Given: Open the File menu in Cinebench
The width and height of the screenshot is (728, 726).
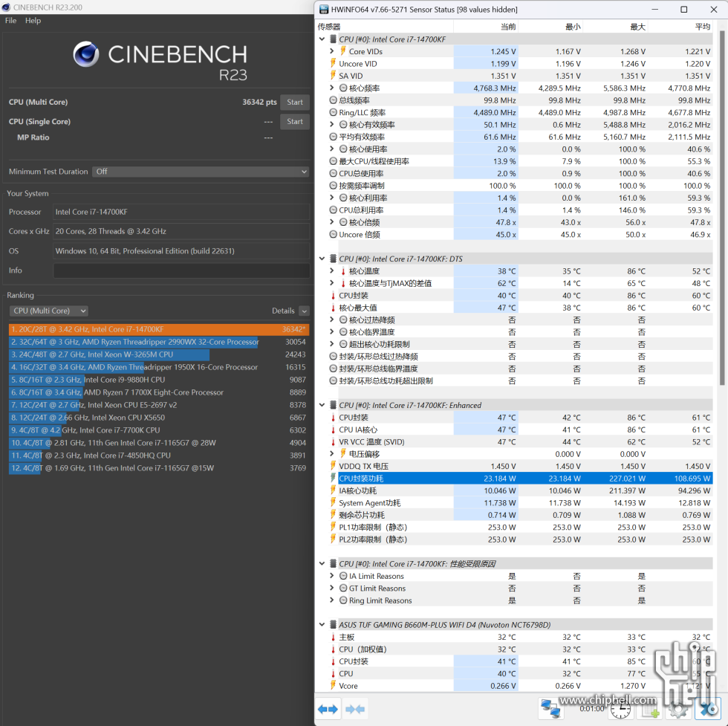Looking at the screenshot, I should [10, 21].
